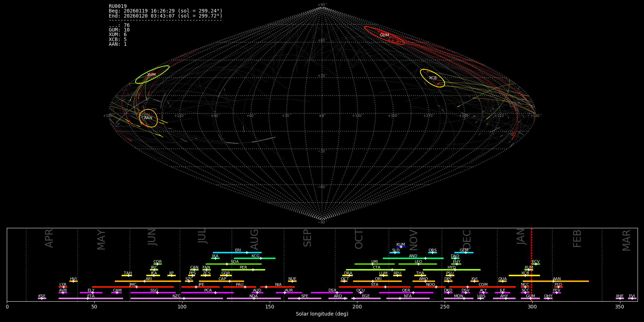Click the HVI shower label in timeline
644x322 pixels.
tap(73, 279)
